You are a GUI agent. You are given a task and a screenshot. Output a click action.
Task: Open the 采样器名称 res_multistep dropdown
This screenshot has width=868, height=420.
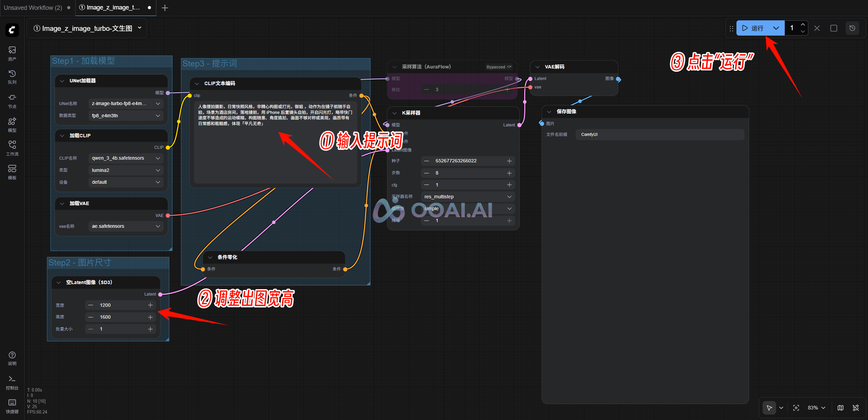pyautogui.click(x=468, y=197)
